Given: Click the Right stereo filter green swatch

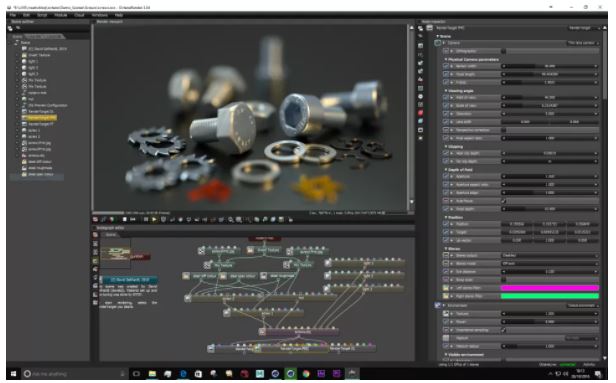Looking at the screenshot, I should 550,296.
